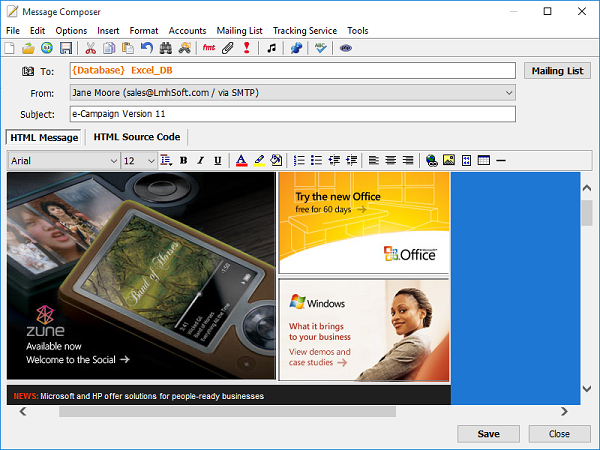Open the Tracking Service menu

(x=305, y=31)
